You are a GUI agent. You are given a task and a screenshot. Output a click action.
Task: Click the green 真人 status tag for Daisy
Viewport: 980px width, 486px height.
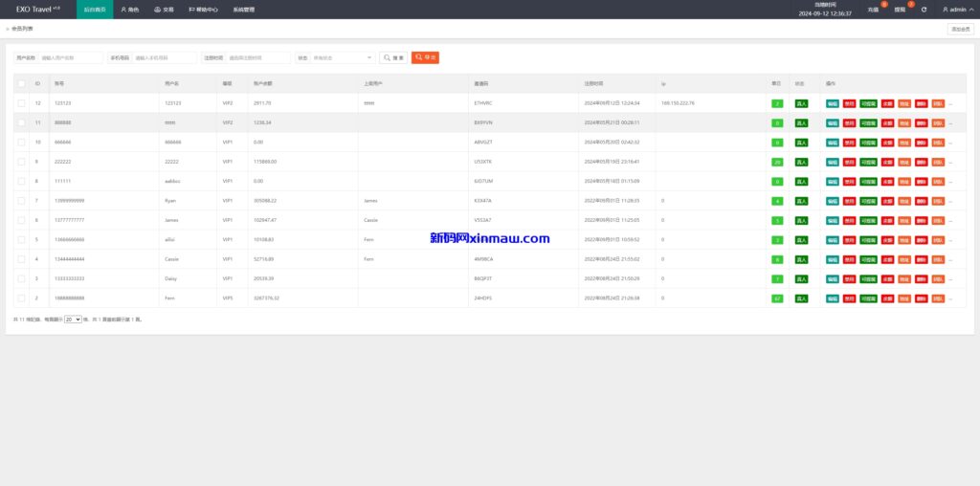[x=801, y=279]
